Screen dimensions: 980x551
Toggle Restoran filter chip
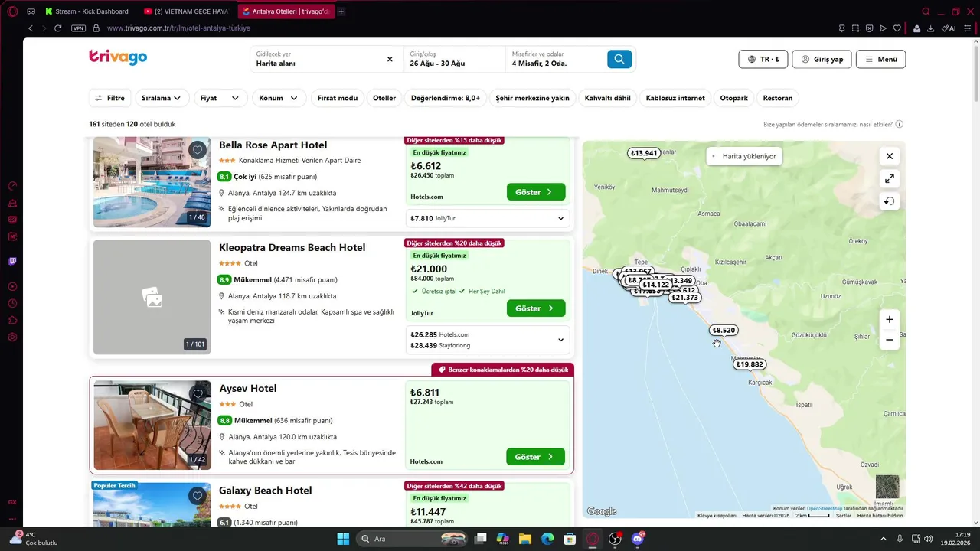(778, 98)
